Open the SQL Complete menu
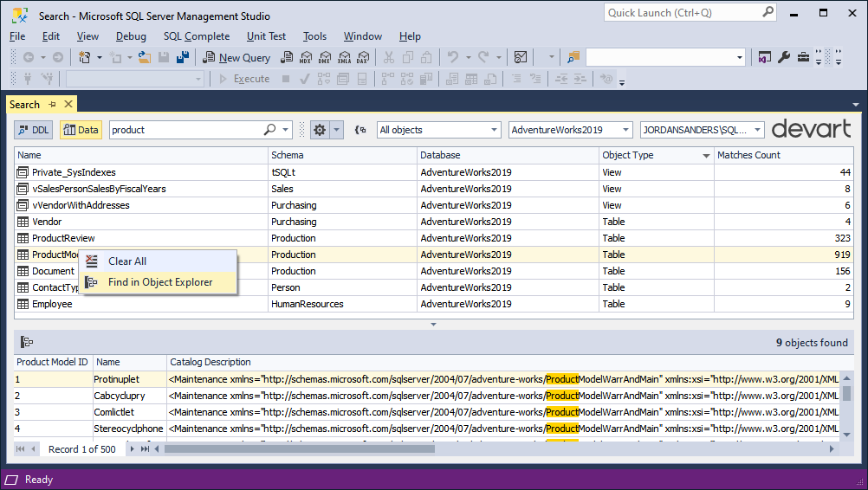The image size is (868, 490). [x=197, y=36]
